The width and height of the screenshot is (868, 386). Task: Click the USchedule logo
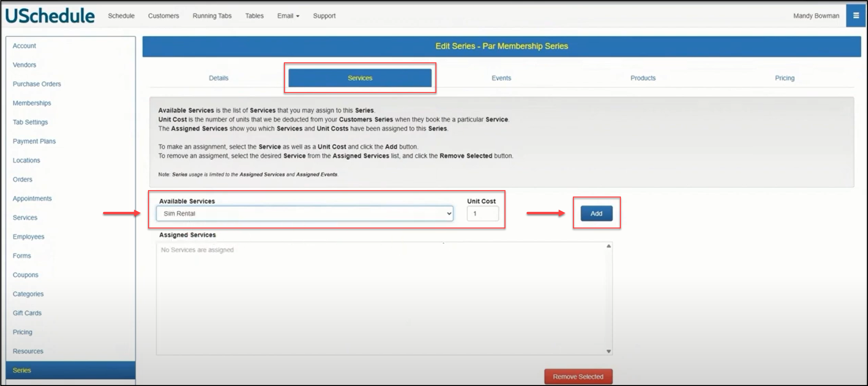click(50, 16)
